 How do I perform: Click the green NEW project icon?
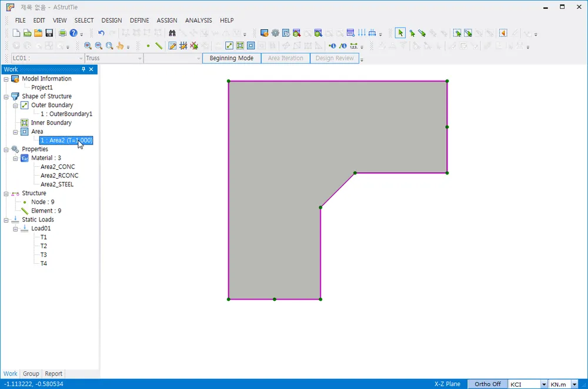coord(28,33)
